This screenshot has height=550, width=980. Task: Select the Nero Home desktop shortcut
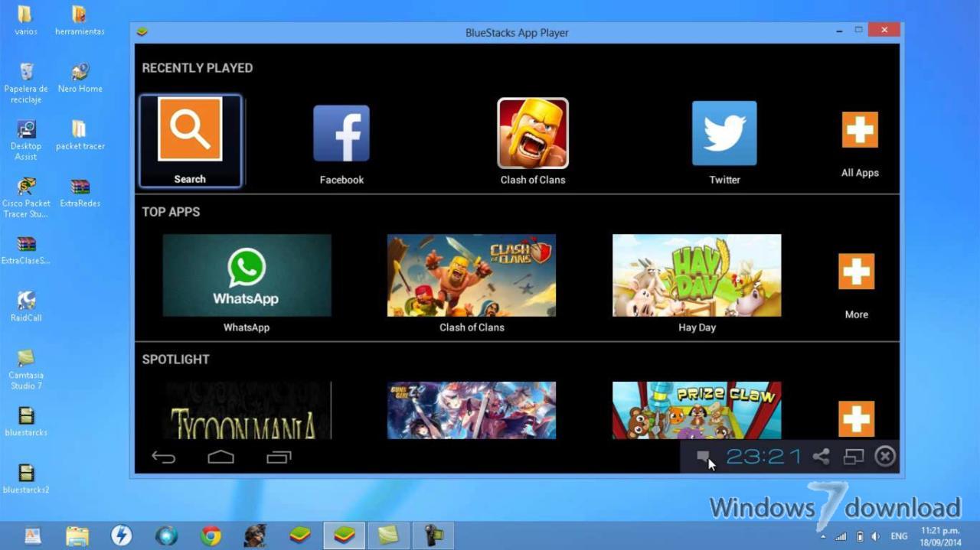[80, 78]
